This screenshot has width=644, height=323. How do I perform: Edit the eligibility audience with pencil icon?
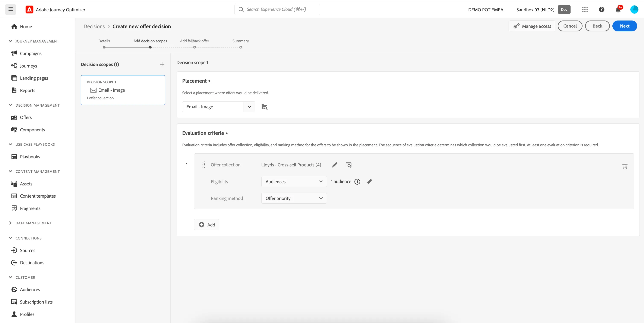(x=369, y=182)
